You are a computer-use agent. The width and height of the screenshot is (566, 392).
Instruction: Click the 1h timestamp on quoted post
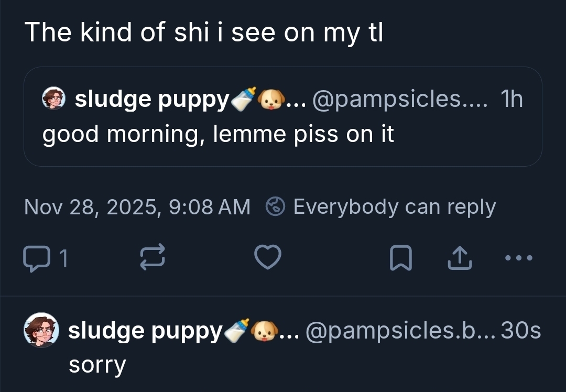coord(511,99)
